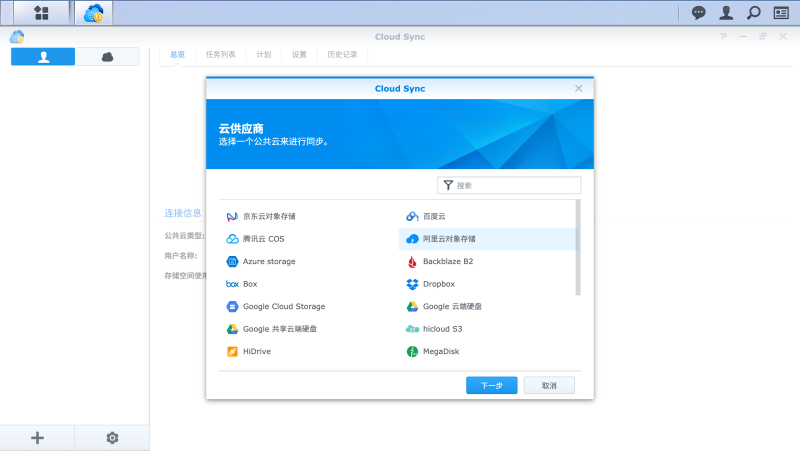Click the 腾讯云 COS label
The height and width of the screenshot is (451, 800).
263,239
